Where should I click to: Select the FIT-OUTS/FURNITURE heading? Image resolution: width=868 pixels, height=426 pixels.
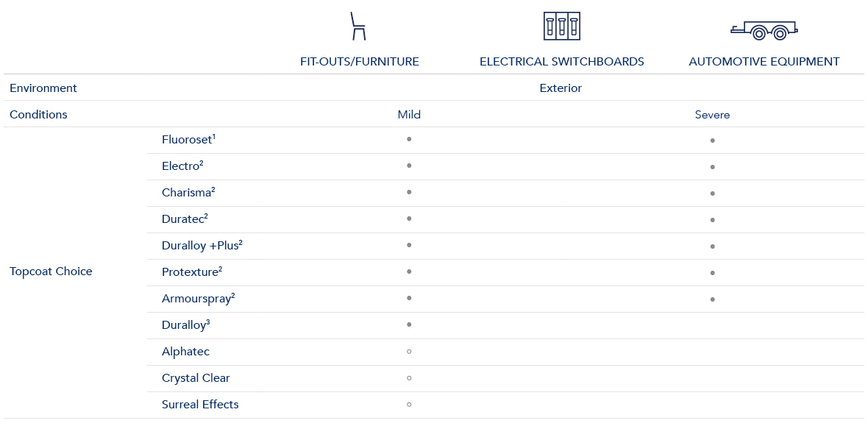pos(360,62)
